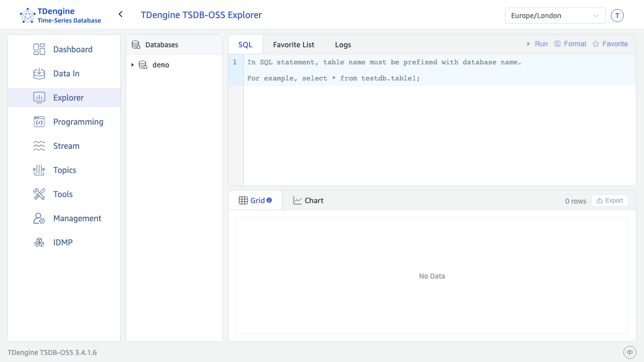Viewport: 644px width, 362px height.
Task: Click the Management user-gear icon
Action: [x=39, y=218]
